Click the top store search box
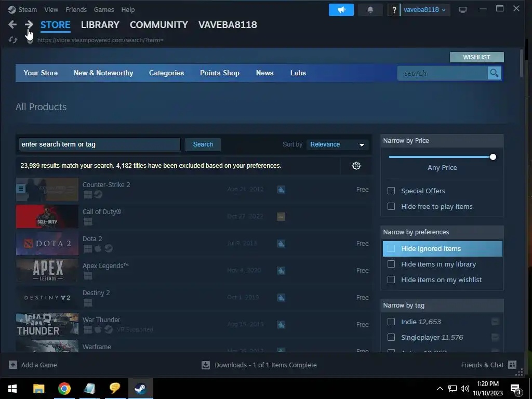Viewport: 532px width, 399px height. click(443, 73)
